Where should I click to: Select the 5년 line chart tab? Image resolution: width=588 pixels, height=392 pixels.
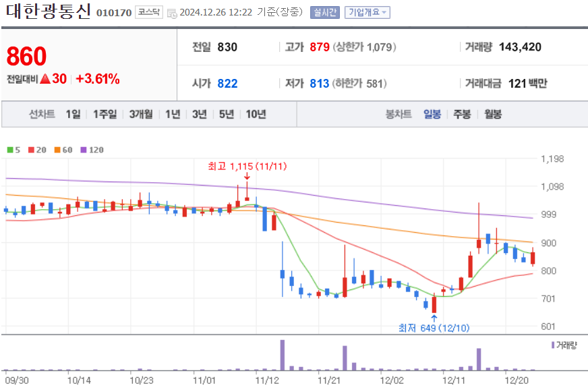coord(227,114)
